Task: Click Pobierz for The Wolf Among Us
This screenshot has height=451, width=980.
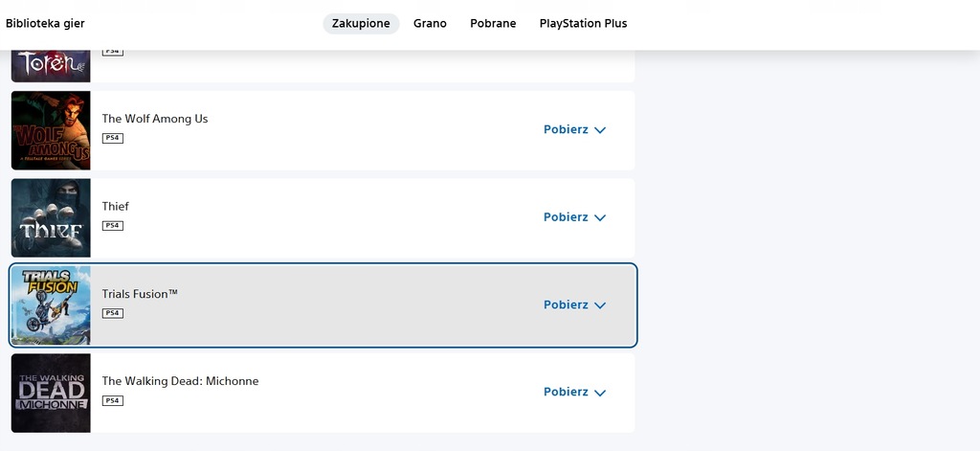Action: tap(566, 129)
